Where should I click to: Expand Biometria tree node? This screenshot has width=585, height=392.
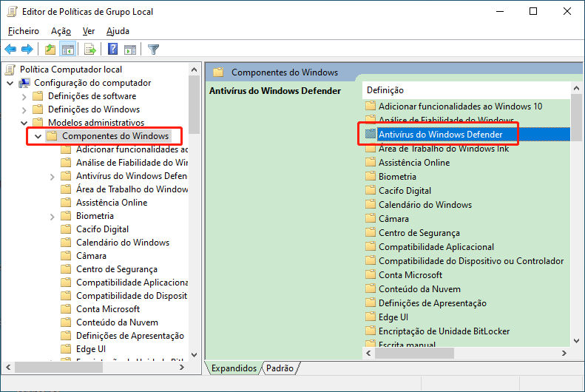[53, 217]
